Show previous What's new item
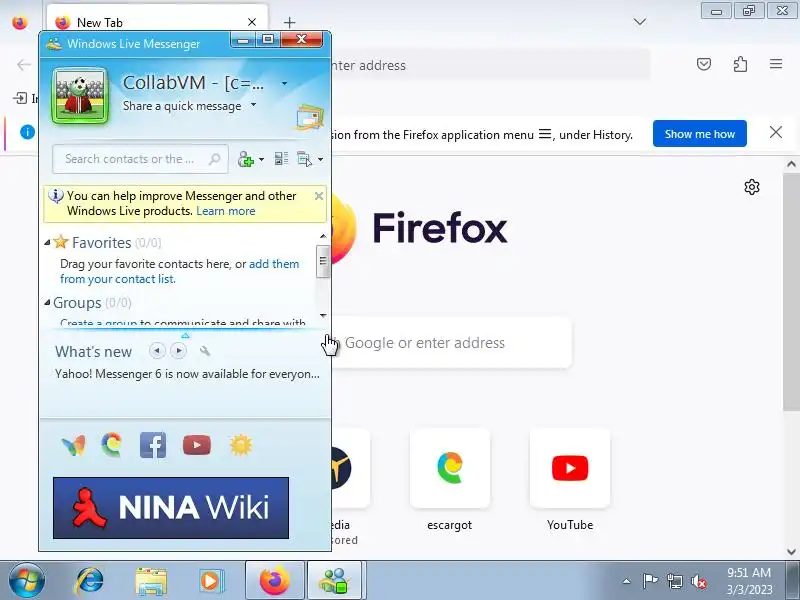The width and height of the screenshot is (800, 600). pos(157,351)
